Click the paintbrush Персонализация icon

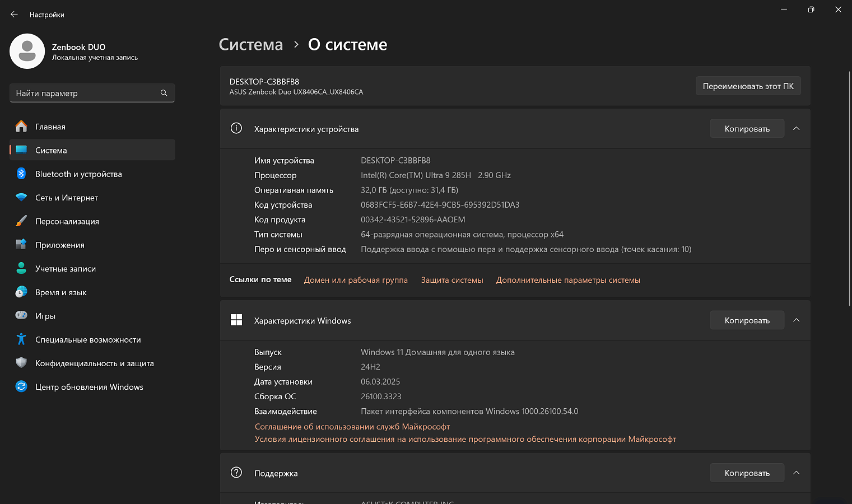(x=21, y=221)
